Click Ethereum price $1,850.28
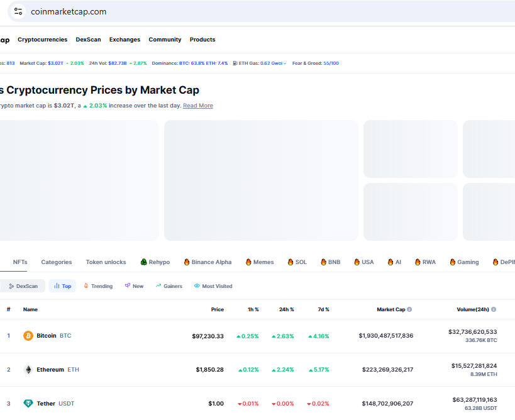 coord(210,370)
